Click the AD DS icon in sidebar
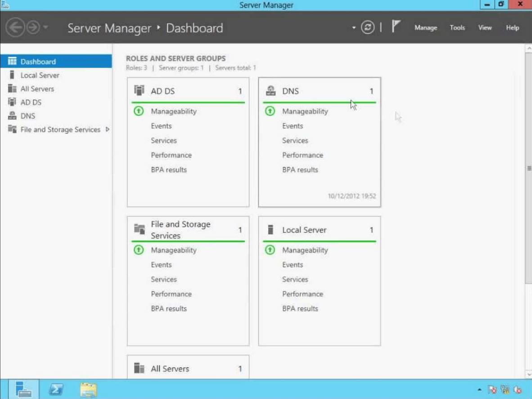This screenshot has height=399, width=532. [12, 102]
